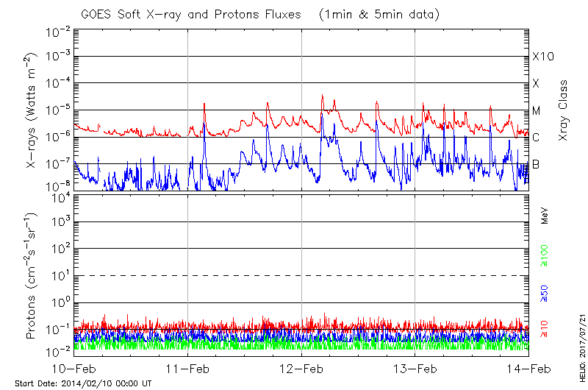The image size is (588, 390).
Task: Click the tallest red X-ray peak on 12-Feb
Action: point(322,95)
